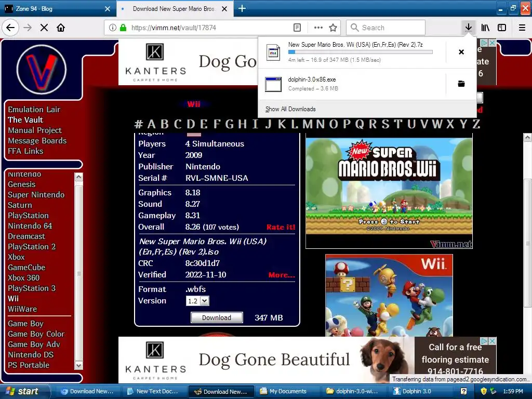Browse games starting with letter M

[x=308, y=124]
